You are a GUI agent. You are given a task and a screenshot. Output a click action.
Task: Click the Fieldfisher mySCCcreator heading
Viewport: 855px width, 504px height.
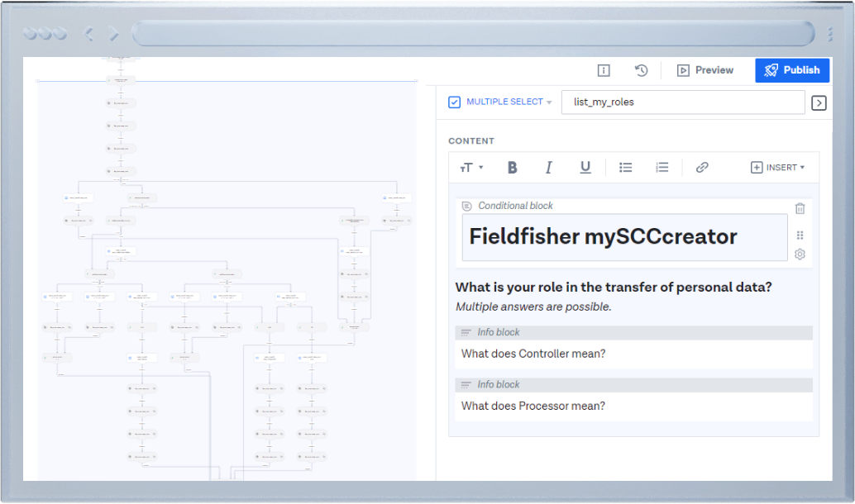pos(603,236)
